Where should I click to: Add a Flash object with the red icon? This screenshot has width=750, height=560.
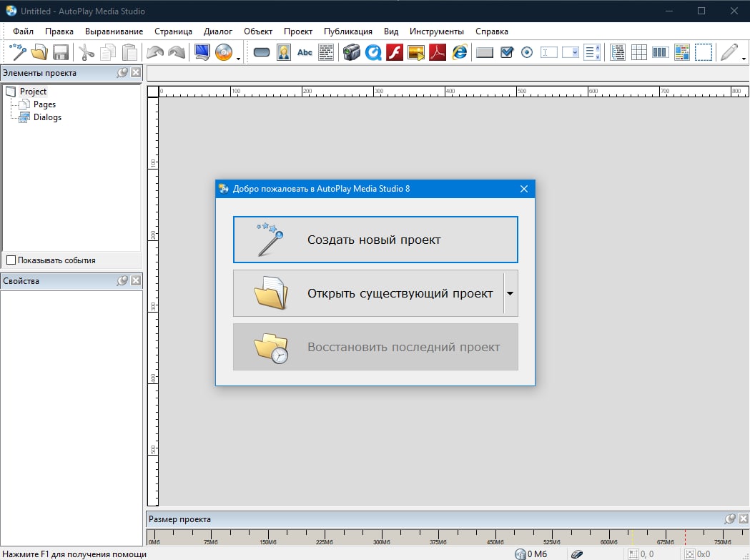[395, 52]
